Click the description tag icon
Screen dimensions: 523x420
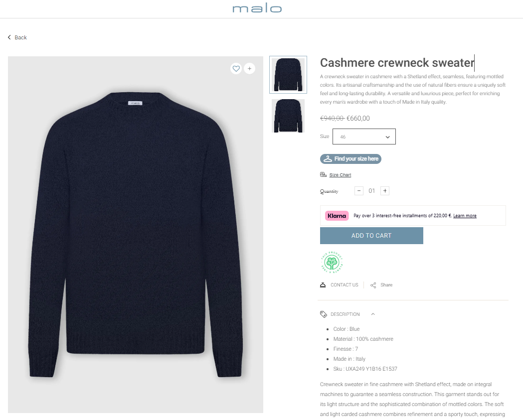[x=324, y=314]
